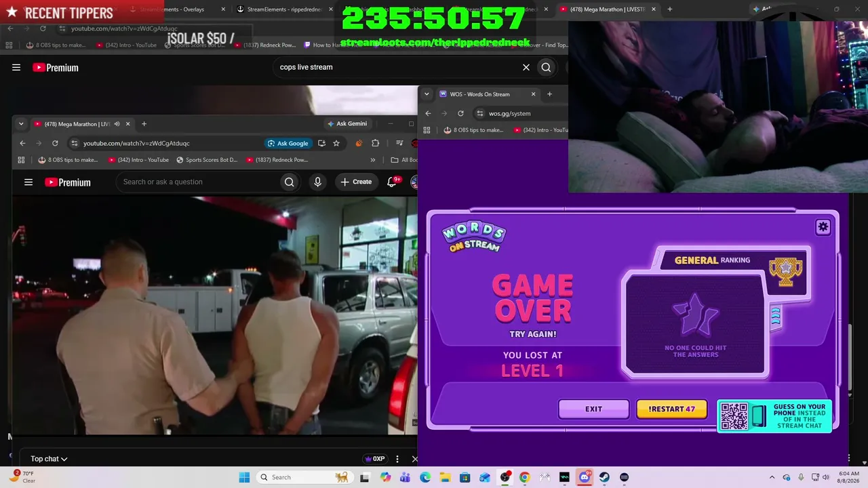The height and width of the screenshot is (488, 868).
Task: Open the All Bookmarks folder
Action: coord(403,160)
